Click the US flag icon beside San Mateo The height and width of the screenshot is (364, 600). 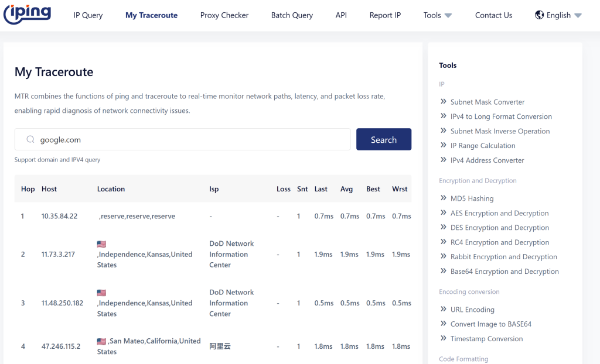[x=101, y=341]
